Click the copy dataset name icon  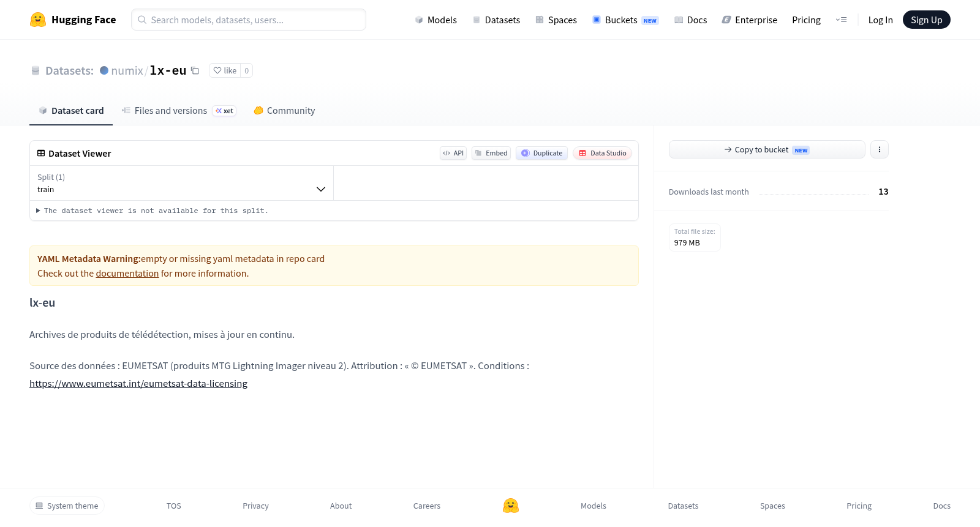(x=195, y=70)
